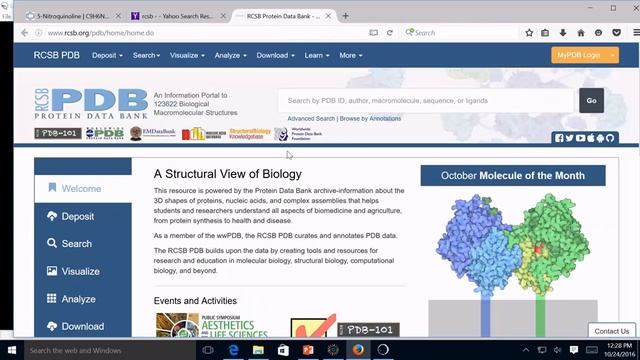Open EMDataBank logo link

coord(153,133)
